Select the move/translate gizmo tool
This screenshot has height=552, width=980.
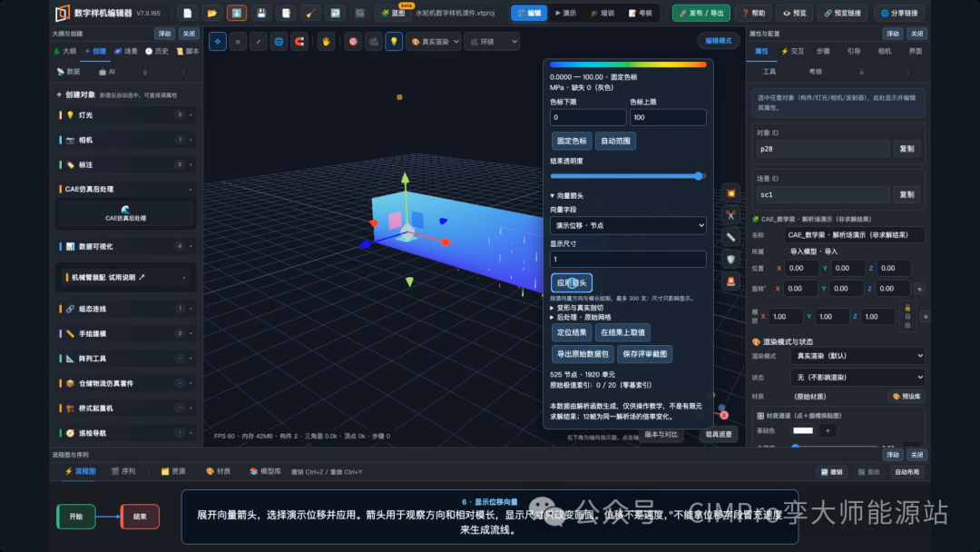(218, 41)
